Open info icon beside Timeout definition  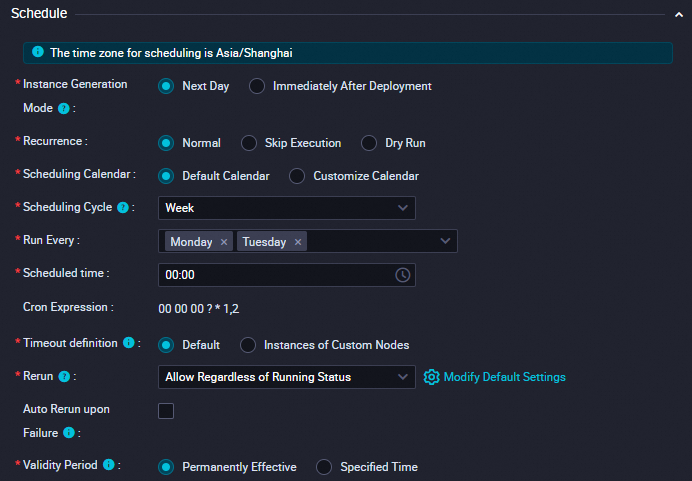(x=128, y=342)
